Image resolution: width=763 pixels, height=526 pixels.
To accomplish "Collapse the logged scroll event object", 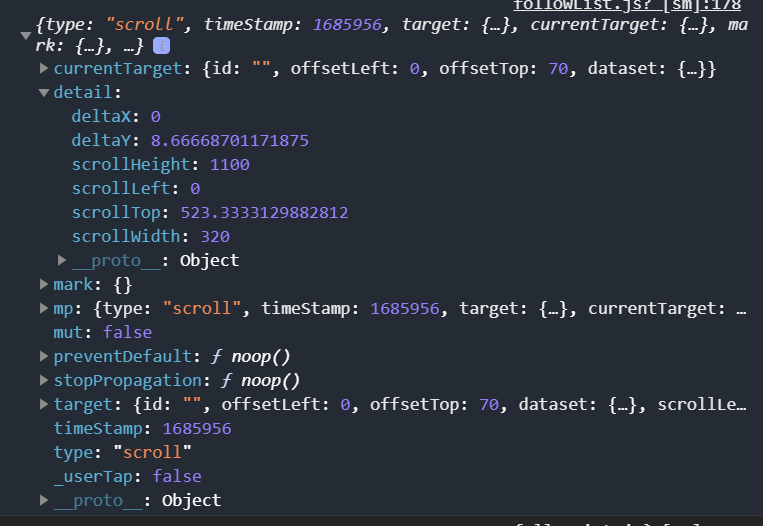I will [x=26, y=36].
